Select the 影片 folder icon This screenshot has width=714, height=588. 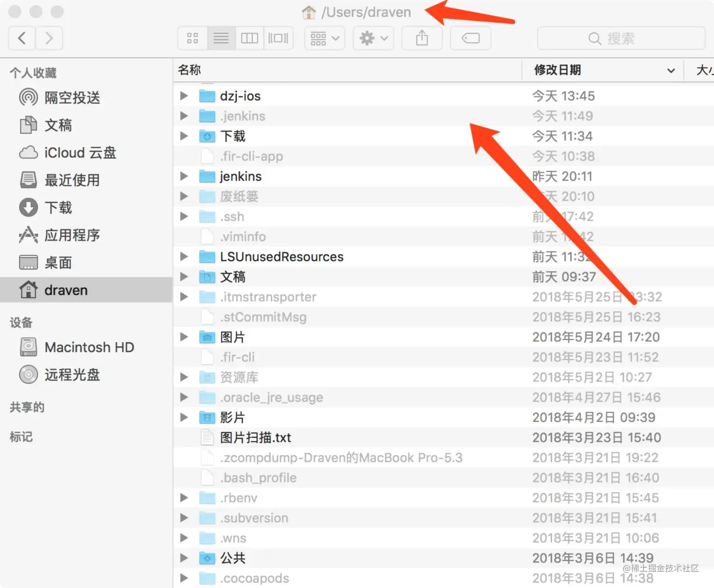(x=207, y=418)
